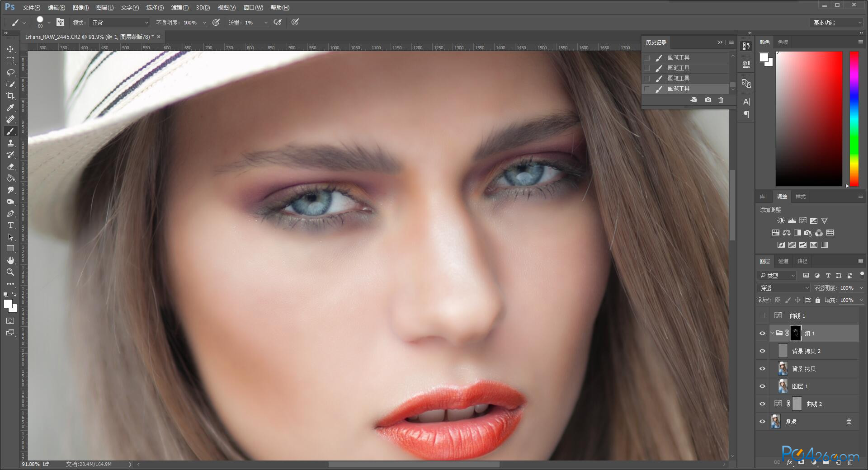868x470 pixels.
Task: Select the Eraser tool
Action: [10, 166]
